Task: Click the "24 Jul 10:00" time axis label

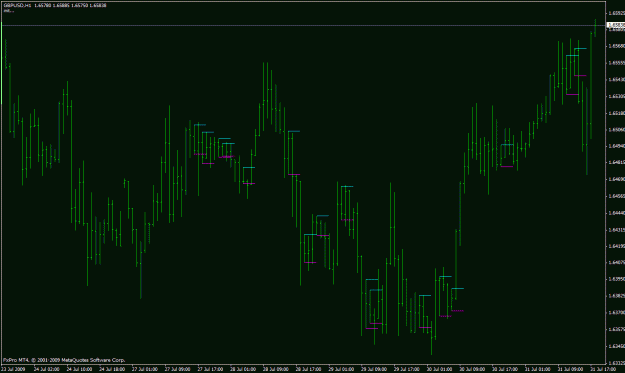Action: [79, 369]
